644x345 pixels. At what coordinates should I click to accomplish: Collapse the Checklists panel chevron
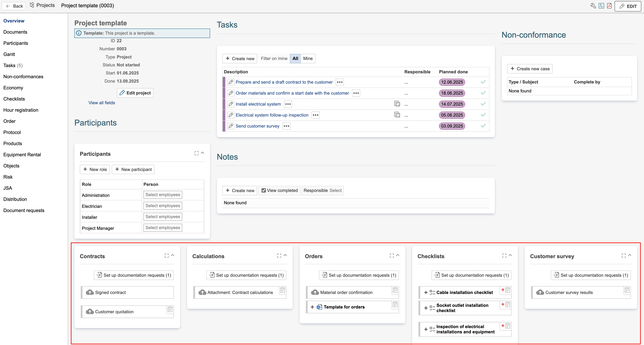tap(510, 255)
